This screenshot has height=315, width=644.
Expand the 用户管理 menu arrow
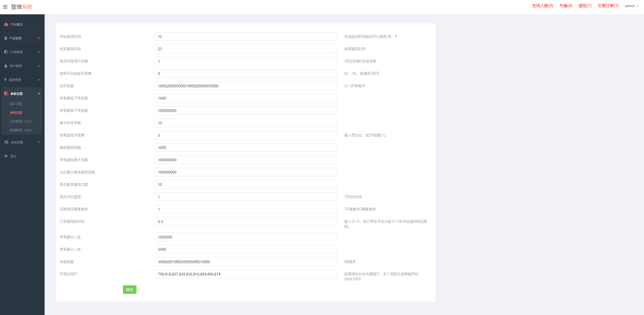pos(39,66)
